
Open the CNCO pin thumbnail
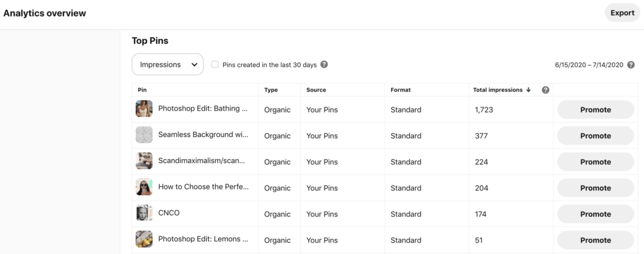pyautogui.click(x=144, y=213)
